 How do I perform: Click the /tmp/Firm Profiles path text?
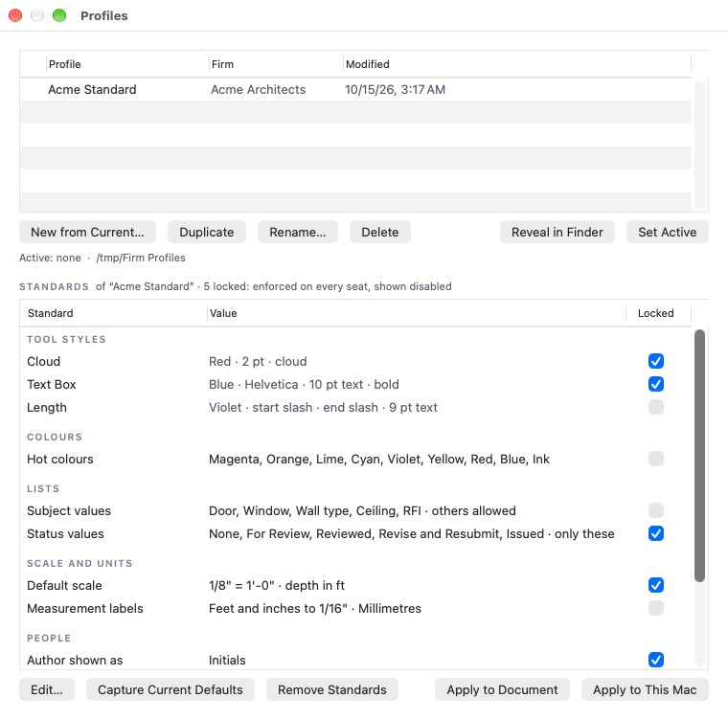pyautogui.click(x=141, y=258)
